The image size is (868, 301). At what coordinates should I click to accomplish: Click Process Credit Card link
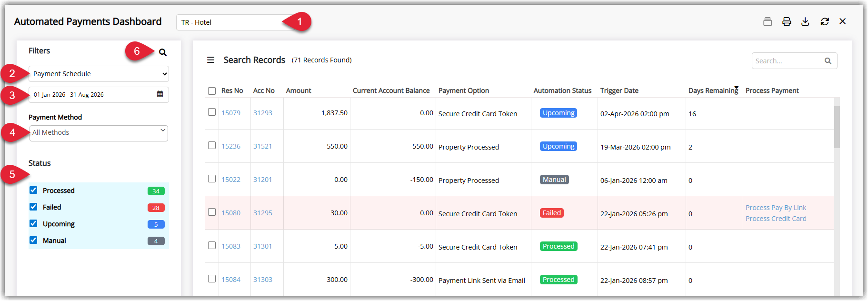(776, 219)
